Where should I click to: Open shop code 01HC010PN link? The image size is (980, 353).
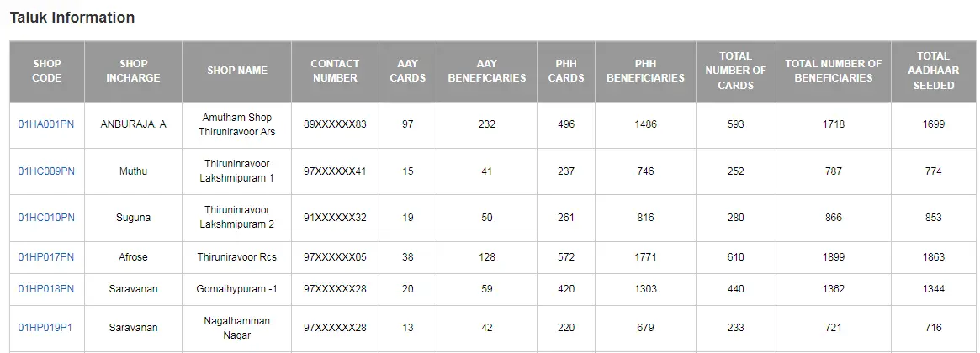tap(45, 218)
